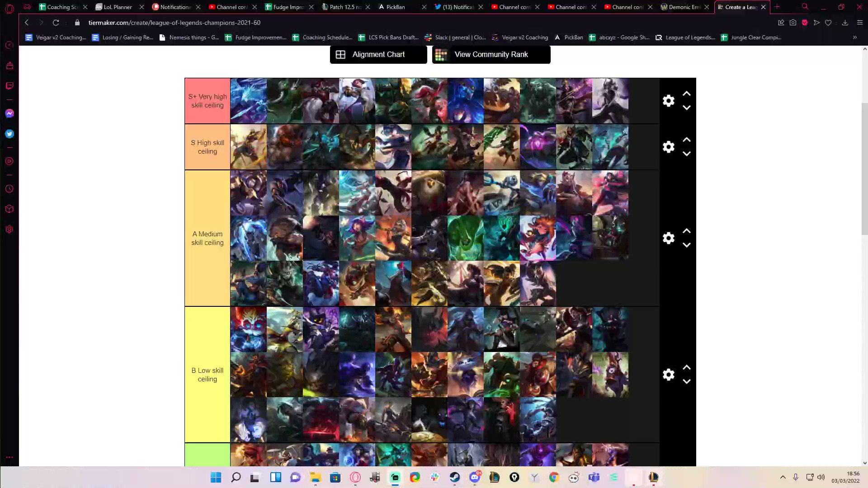Open settings gear for B Low tier row

pos(669,375)
